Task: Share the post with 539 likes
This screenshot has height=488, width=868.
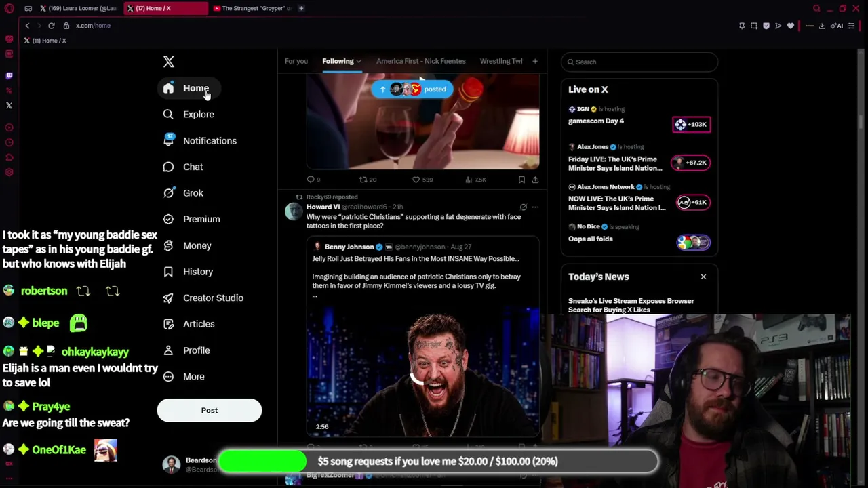Action: point(535,180)
